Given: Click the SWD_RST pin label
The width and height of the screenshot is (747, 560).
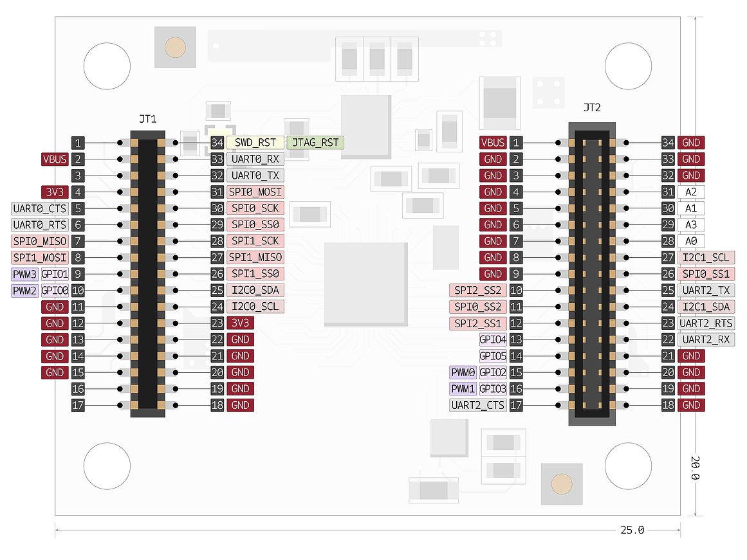Looking at the screenshot, I should (255, 143).
